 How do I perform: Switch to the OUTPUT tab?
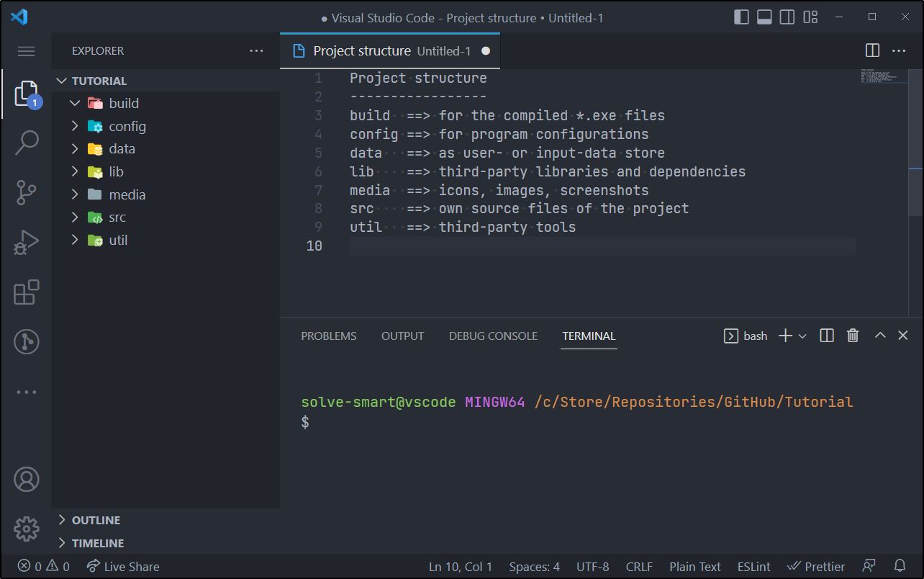tap(402, 336)
